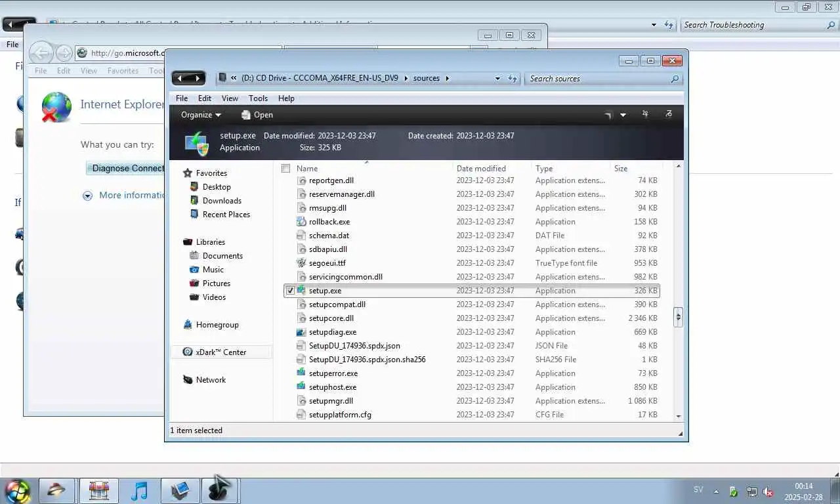Click scroll down arrow in file list

tap(679, 416)
